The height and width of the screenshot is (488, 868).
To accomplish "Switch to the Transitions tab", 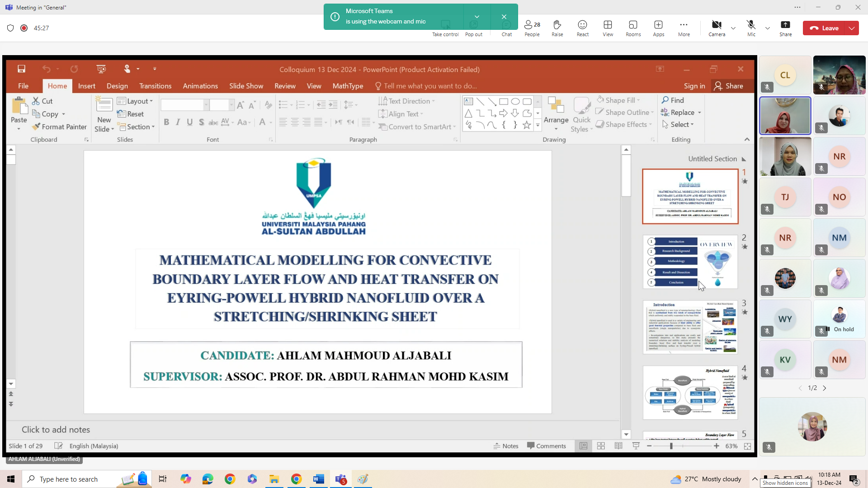I will click(155, 86).
